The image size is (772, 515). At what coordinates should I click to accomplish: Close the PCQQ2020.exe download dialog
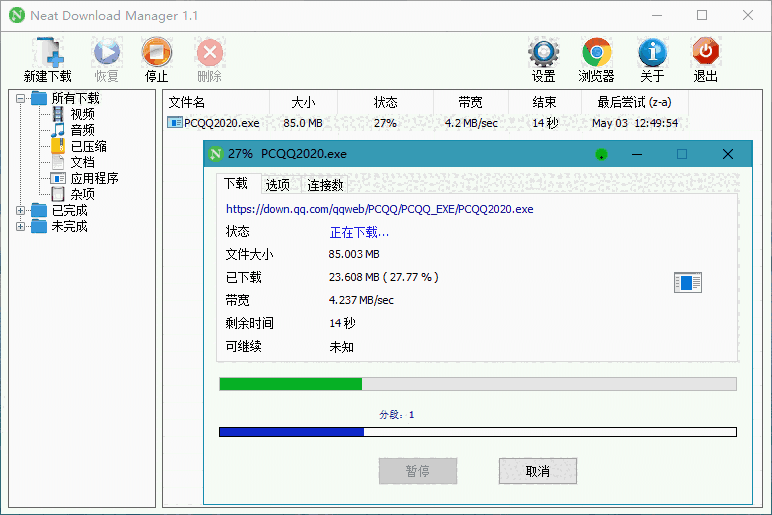(728, 155)
